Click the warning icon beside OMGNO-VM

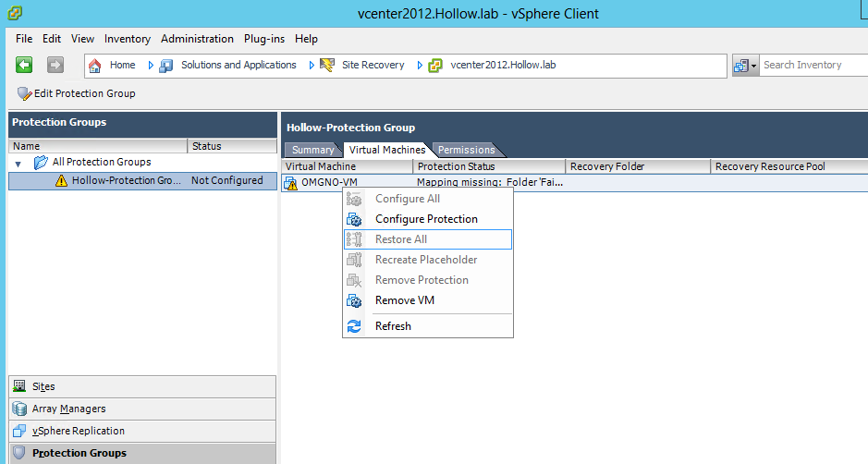coord(291,183)
